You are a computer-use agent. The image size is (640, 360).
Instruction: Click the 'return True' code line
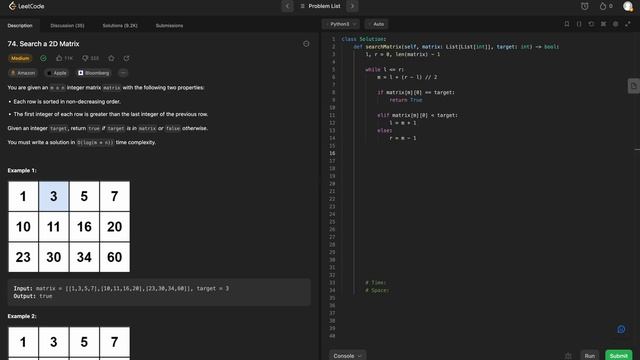click(x=406, y=100)
